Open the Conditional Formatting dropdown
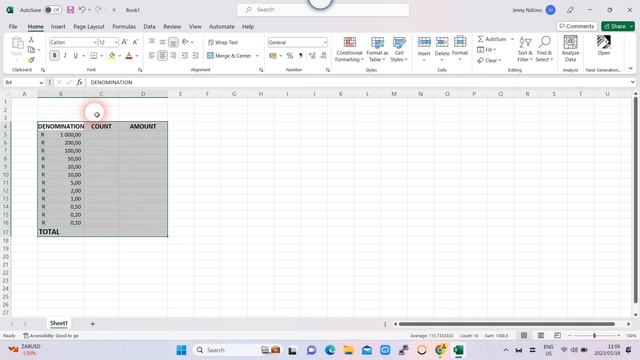 (x=349, y=49)
